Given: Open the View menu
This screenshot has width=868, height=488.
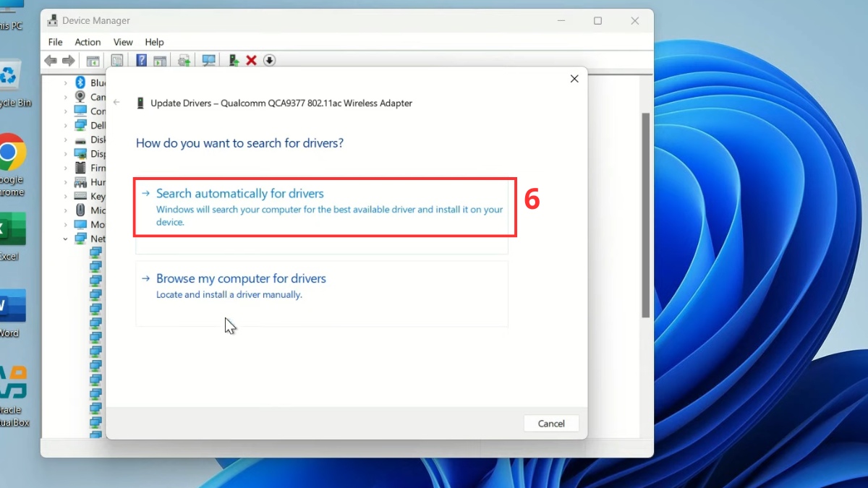Looking at the screenshot, I should (x=123, y=42).
